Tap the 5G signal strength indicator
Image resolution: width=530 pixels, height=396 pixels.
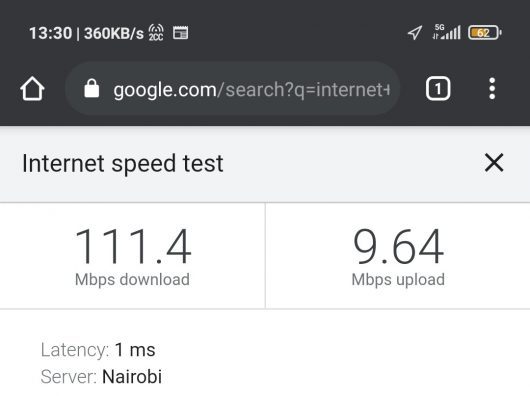[x=447, y=32]
